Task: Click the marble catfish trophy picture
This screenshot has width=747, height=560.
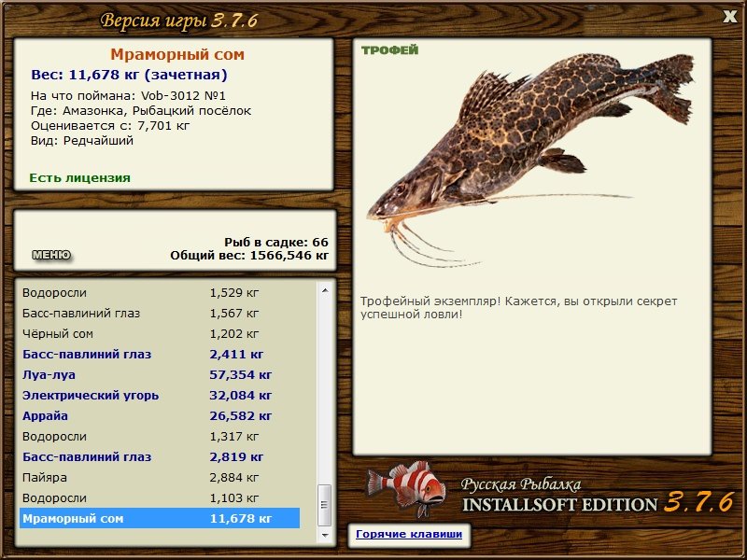Action: 530,160
